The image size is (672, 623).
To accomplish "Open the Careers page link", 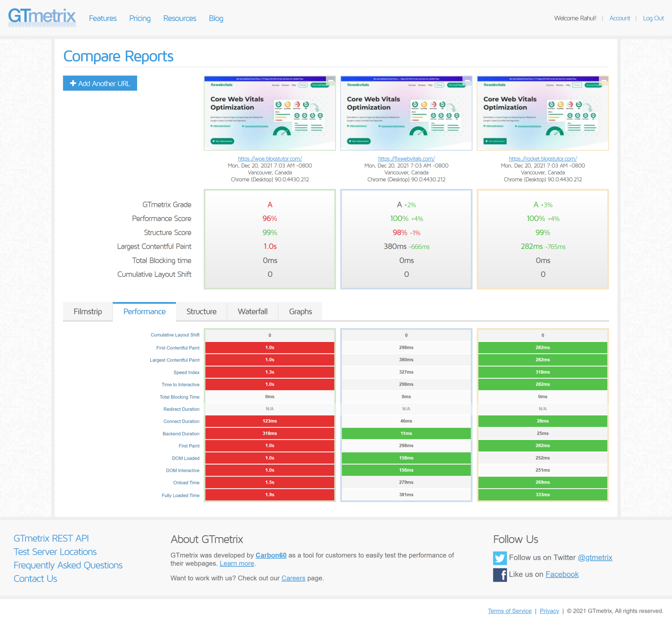I will click(293, 578).
